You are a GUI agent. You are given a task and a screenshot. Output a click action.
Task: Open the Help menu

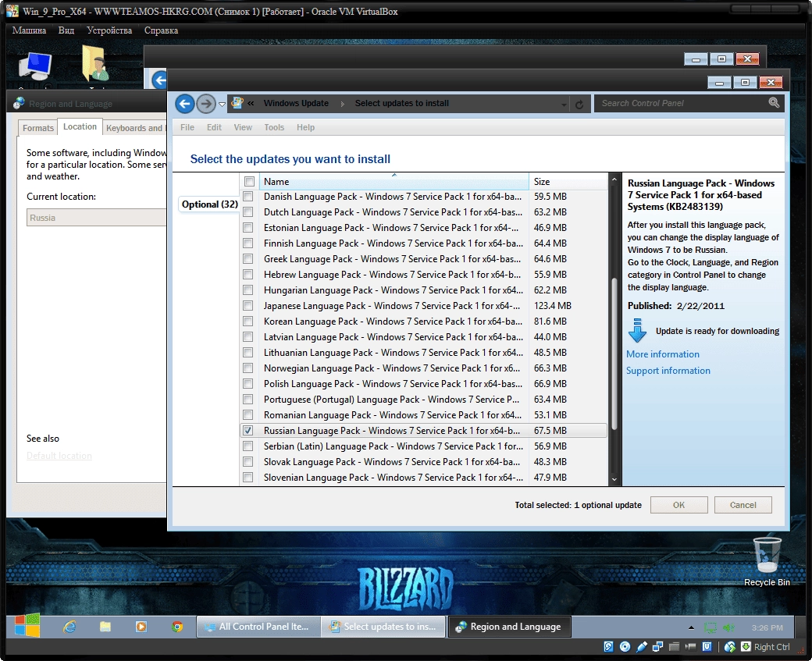[305, 127]
